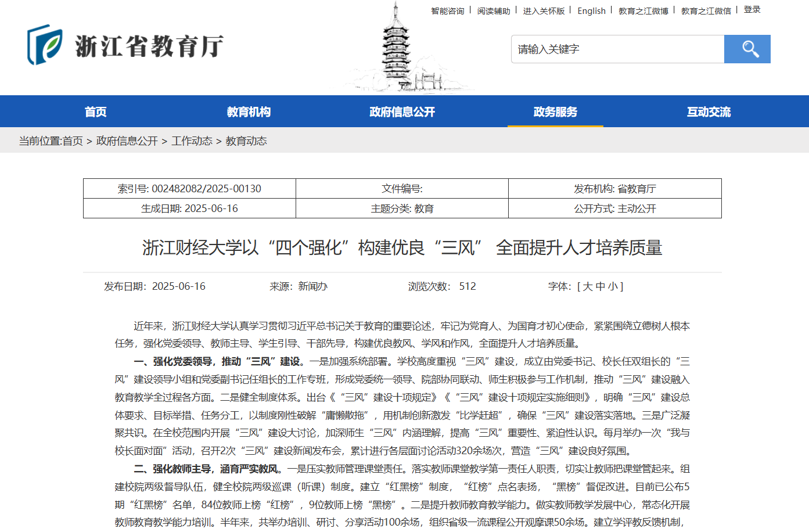This screenshot has height=532, width=809.
Task: Open 教育之江微博 link
Action: click(x=643, y=11)
